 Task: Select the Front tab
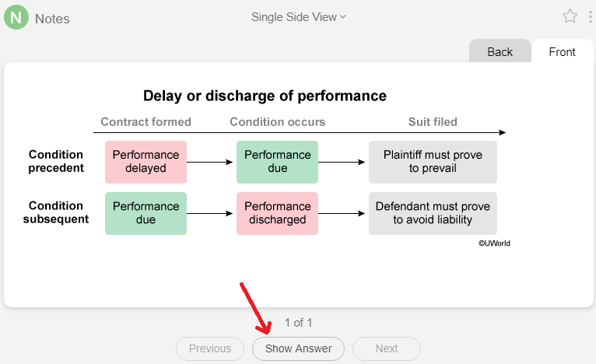tap(563, 51)
